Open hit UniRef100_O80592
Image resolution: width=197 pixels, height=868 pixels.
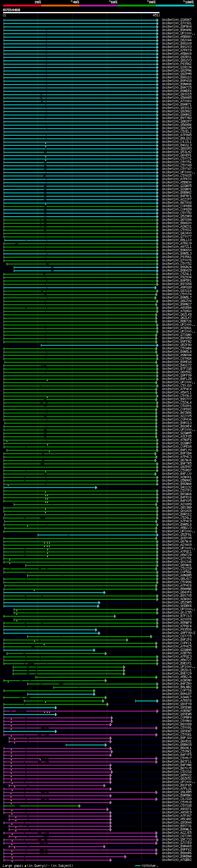click(177, 372)
